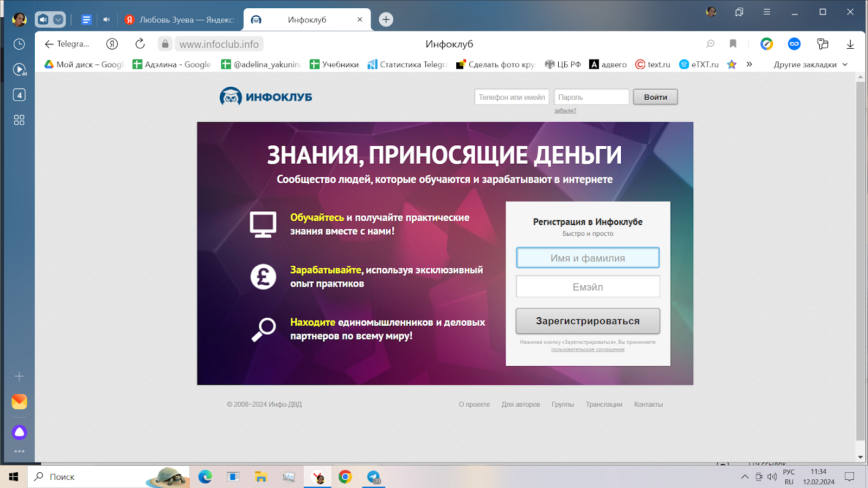Reload the page

tap(140, 44)
